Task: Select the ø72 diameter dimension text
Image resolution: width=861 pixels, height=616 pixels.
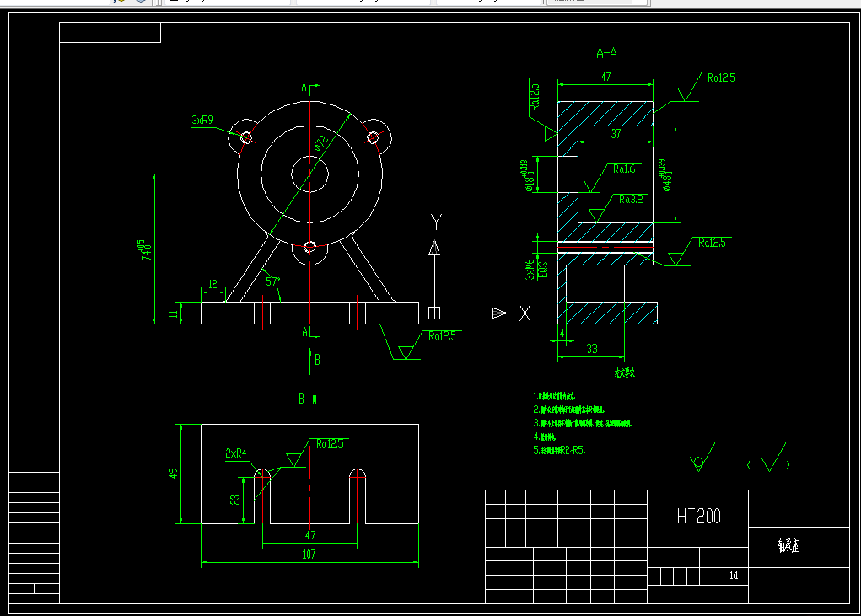Action: tap(321, 142)
